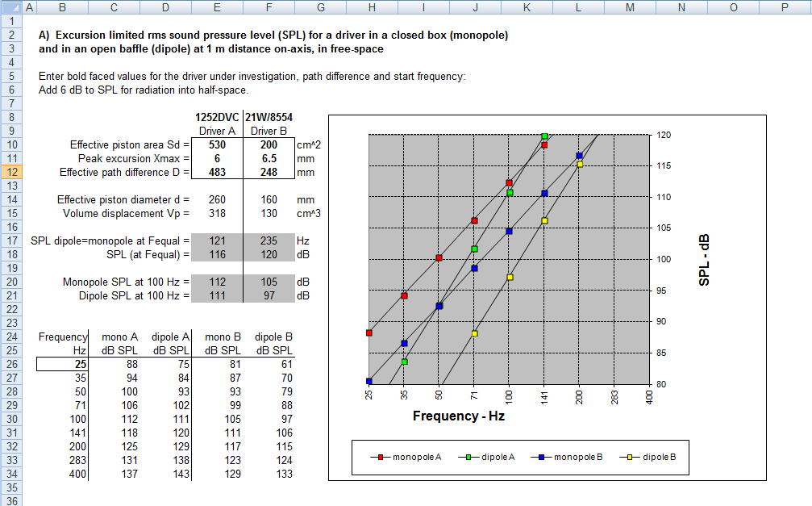812x506 pixels.
Task: Click the Driver A heading
Action: [x=217, y=132]
